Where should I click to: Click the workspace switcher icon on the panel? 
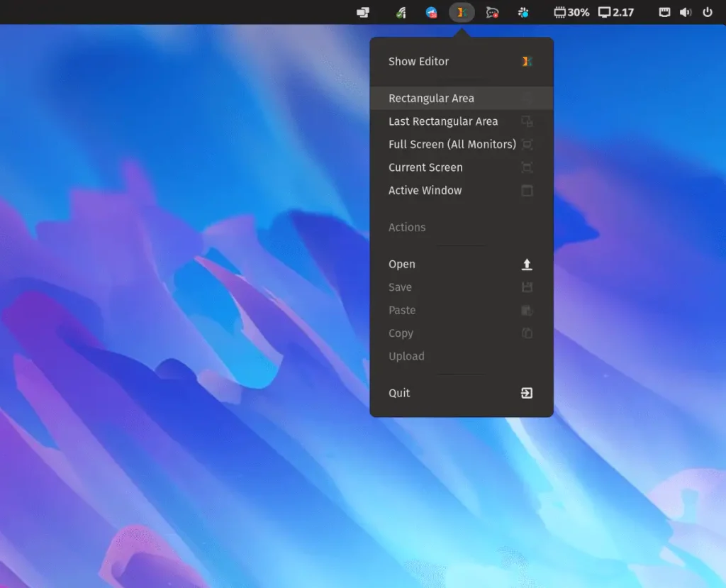(362, 12)
